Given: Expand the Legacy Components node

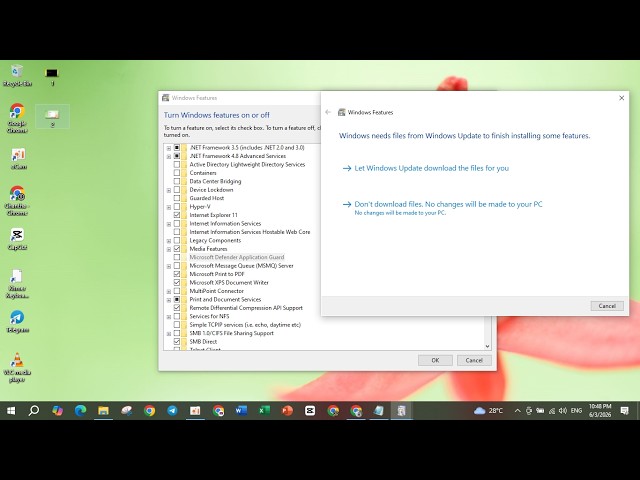Looking at the screenshot, I should [169, 241].
